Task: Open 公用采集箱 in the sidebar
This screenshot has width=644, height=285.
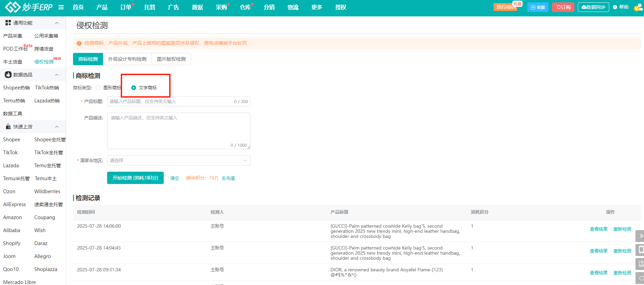Action: pyautogui.click(x=46, y=36)
